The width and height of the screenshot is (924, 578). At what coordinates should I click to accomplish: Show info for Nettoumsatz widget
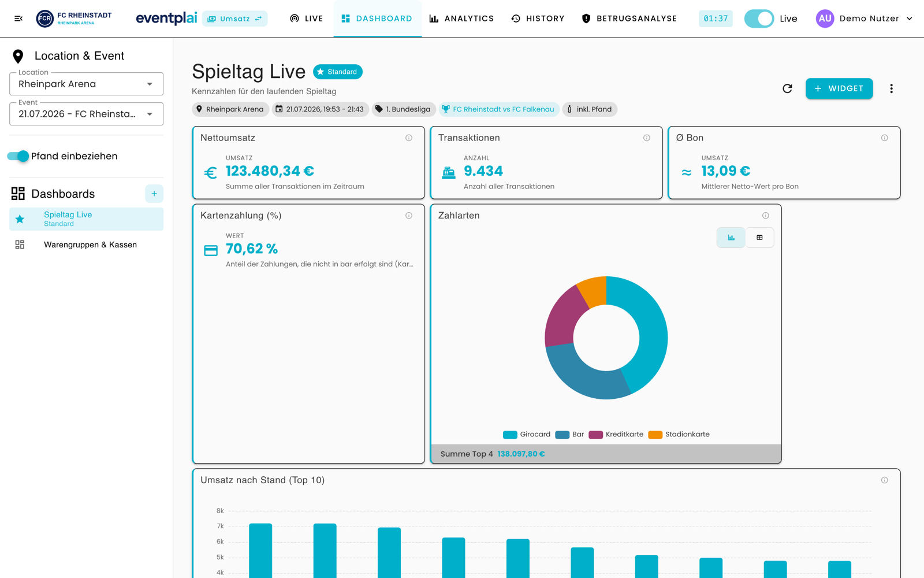(409, 138)
